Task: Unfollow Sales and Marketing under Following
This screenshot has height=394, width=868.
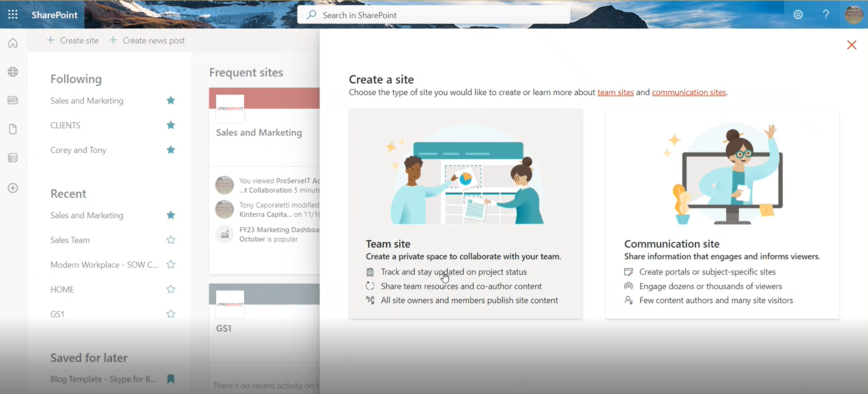Action: click(171, 100)
